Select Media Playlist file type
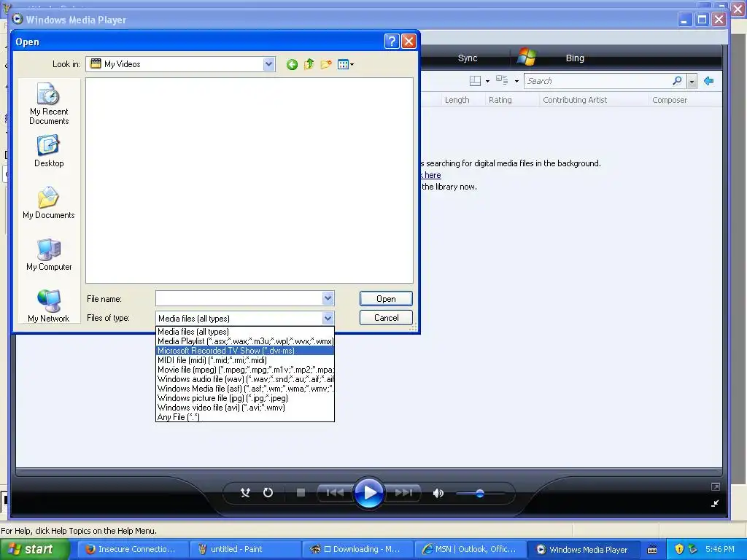The height and width of the screenshot is (560, 747). coord(245,341)
